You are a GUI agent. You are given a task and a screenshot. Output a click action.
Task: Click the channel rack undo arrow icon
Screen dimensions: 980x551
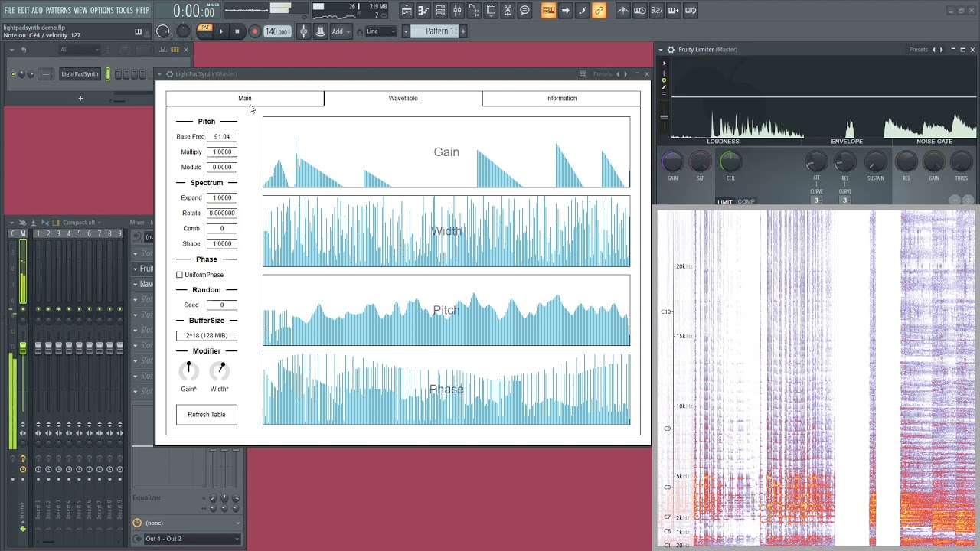(x=24, y=50)
